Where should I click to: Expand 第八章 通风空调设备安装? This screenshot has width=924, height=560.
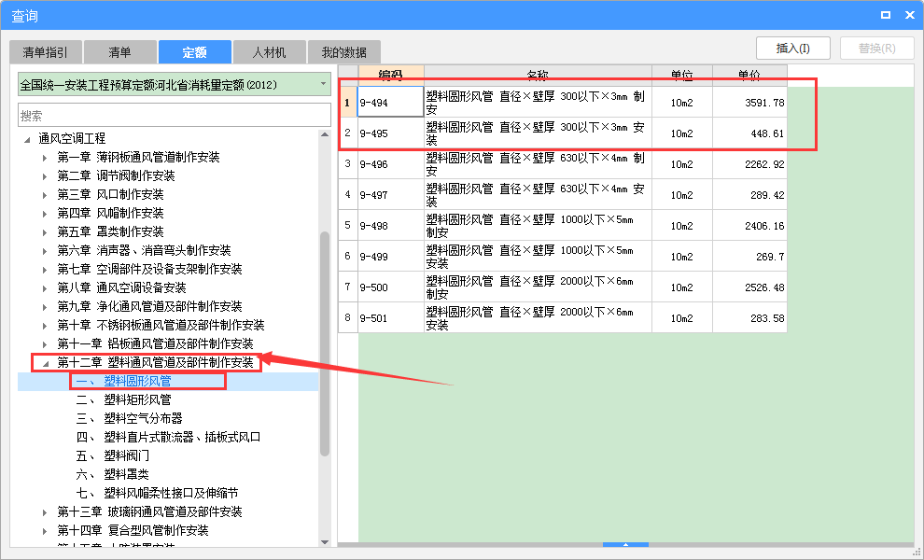coord(45,288)
